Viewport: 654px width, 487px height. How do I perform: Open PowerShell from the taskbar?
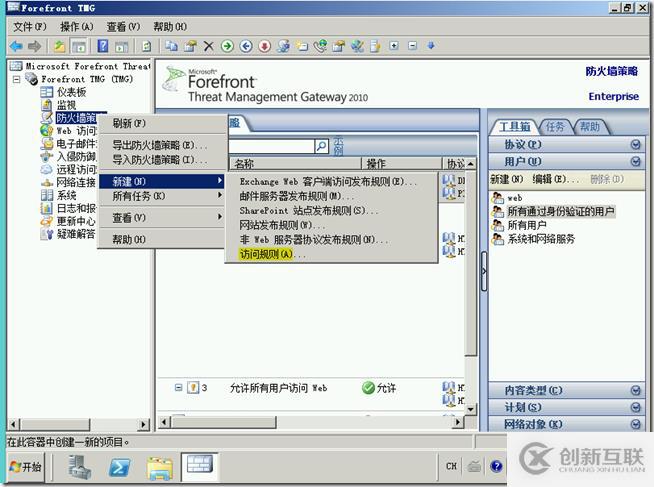click(120, 467)
